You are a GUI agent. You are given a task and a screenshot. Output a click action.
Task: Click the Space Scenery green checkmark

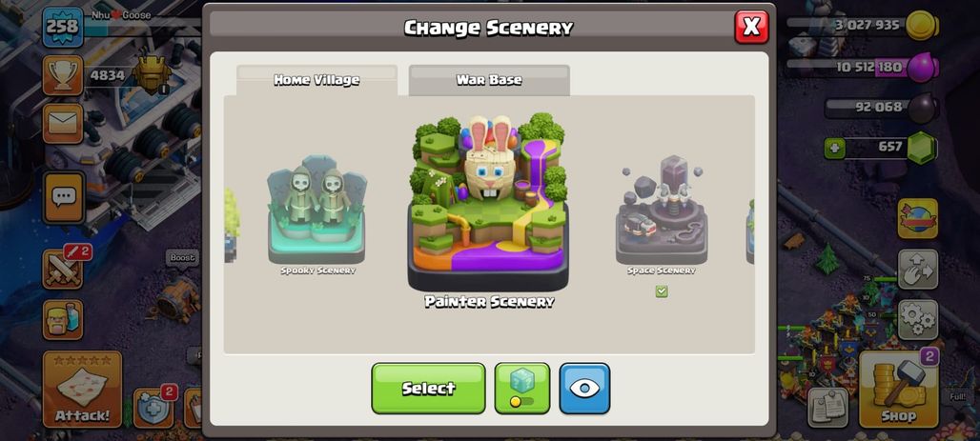(x=662, y=291)
